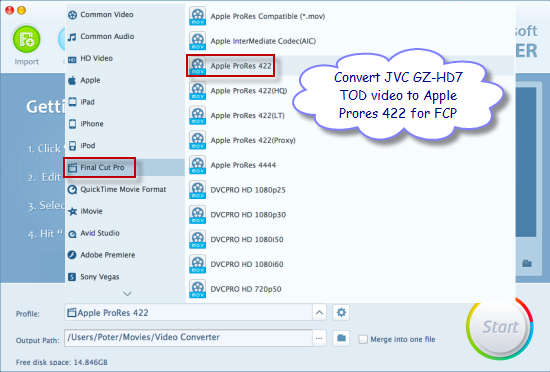Browse output path with the ellipsis button
The image size is (550, 372).
(x=319, y=338)
